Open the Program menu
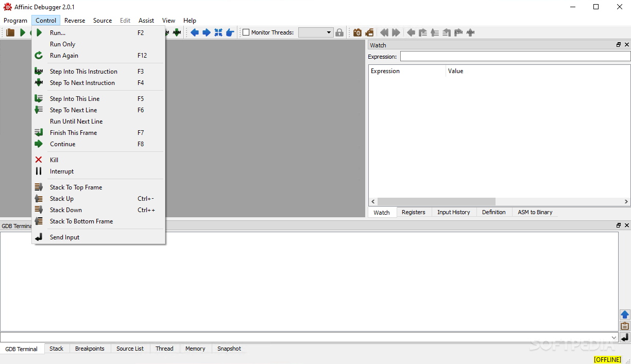The height and width of the screenshot is (364, 631). pyautogui.click(x=15, y=21)
